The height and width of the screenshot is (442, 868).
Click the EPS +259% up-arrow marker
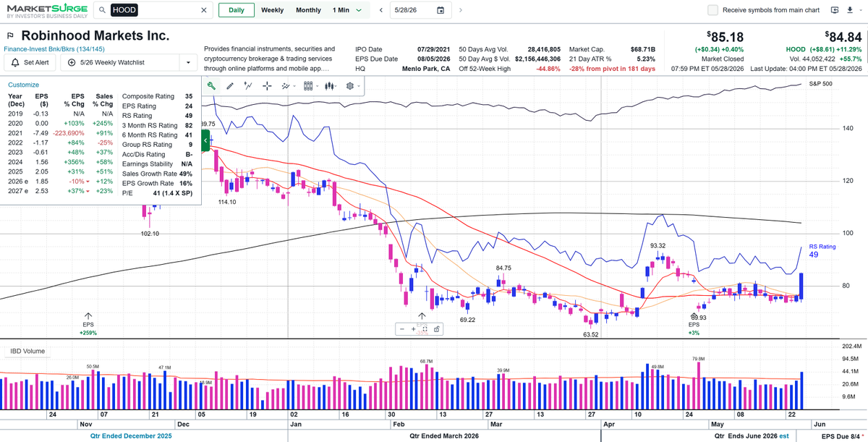(88, 316)
